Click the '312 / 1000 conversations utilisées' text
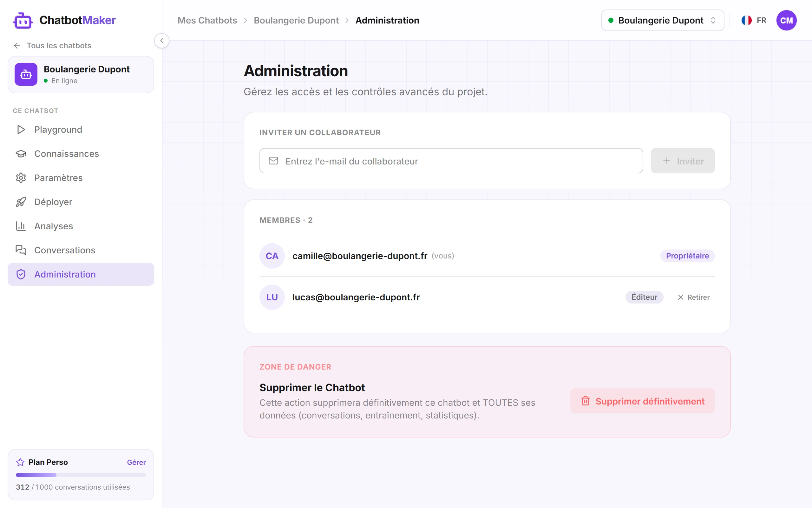Image resolution: width=812 pixels, height=508 pixels. tap(73, 487)
